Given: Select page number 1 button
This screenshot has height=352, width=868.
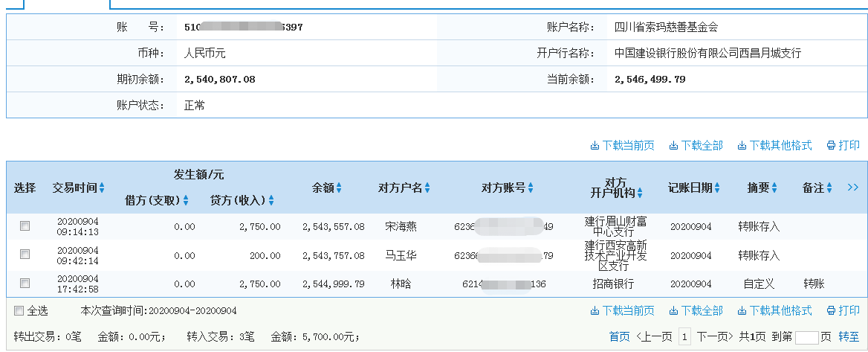Looking at the screenshot, I should 684,336.
